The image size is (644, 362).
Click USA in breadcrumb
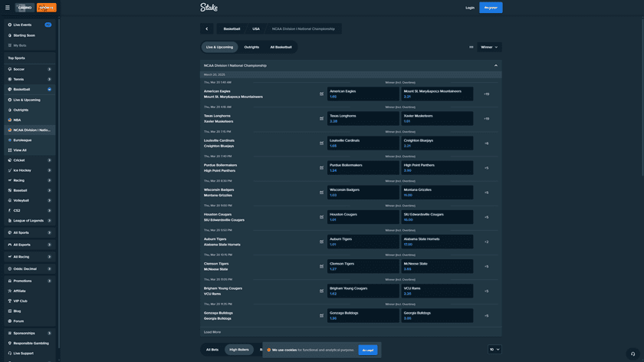256,29
